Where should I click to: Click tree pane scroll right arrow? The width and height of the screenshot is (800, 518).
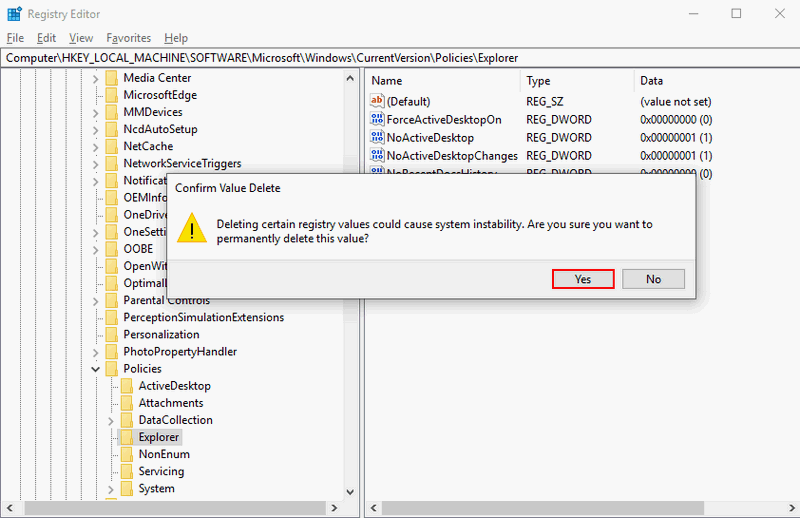click(x=334, y=508)
